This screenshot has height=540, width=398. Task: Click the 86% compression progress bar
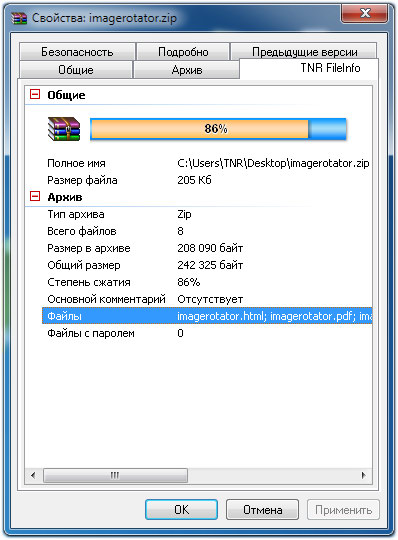point(218,129)
